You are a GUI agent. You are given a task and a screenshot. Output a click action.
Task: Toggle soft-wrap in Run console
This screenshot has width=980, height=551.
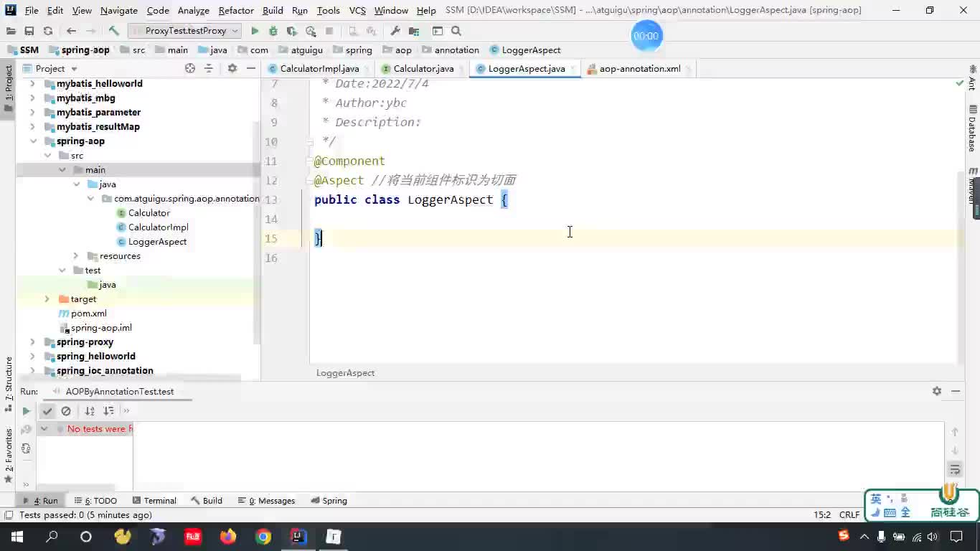(x=955, y=469)
